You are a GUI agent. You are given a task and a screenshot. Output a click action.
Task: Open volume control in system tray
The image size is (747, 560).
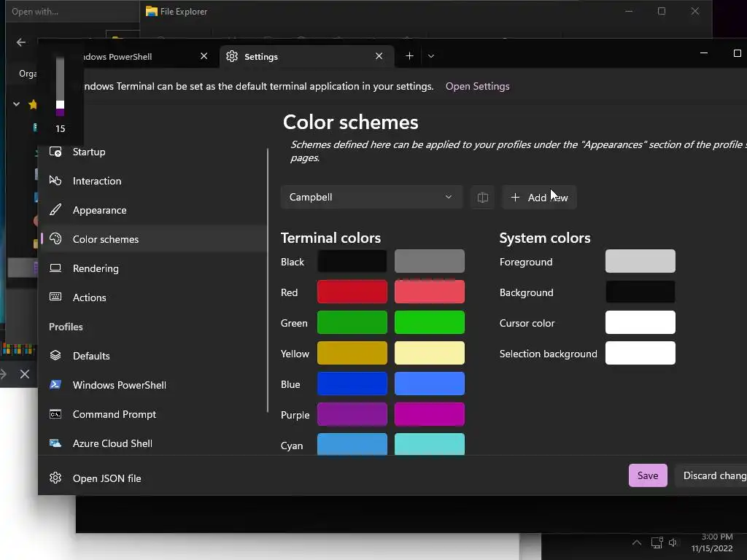(x=673, y=542)
